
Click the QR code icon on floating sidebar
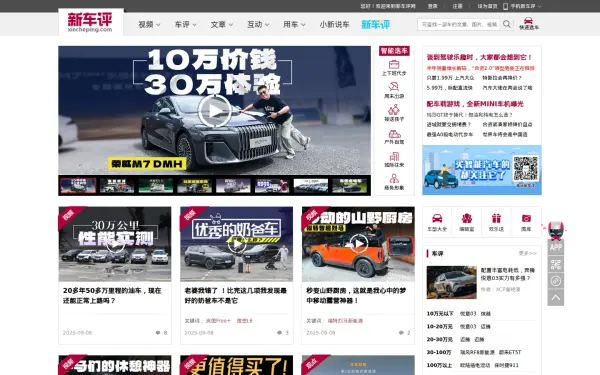(556, 264)
